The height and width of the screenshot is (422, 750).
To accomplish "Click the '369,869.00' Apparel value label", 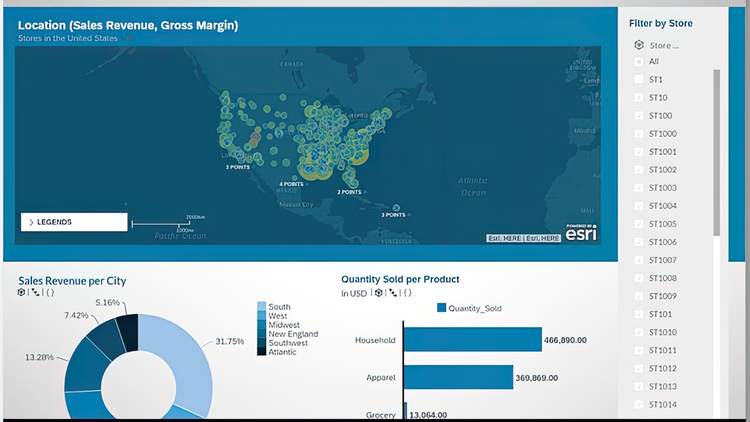I will (537, 378).
